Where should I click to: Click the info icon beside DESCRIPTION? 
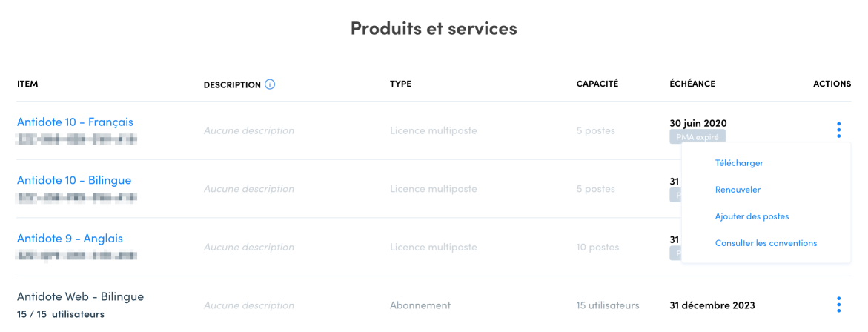tap(270, 84)
